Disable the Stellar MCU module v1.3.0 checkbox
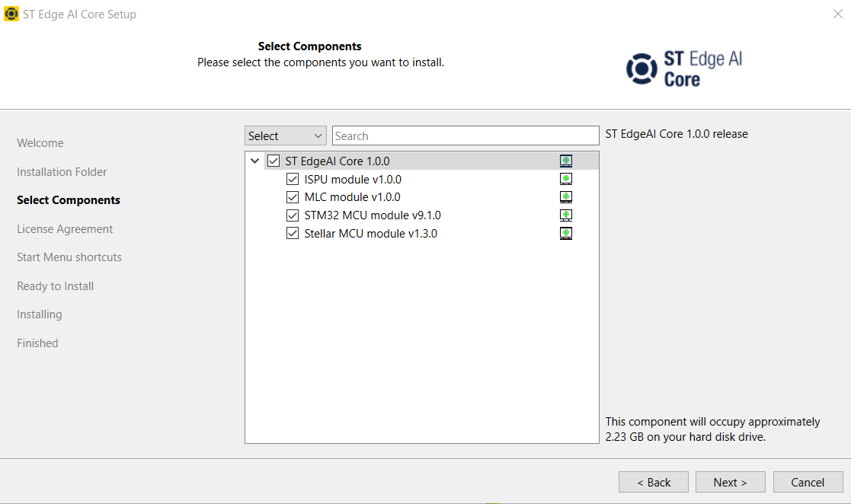Image resolution: width=851 pixels, height=504 pixels. coord(293,234)
